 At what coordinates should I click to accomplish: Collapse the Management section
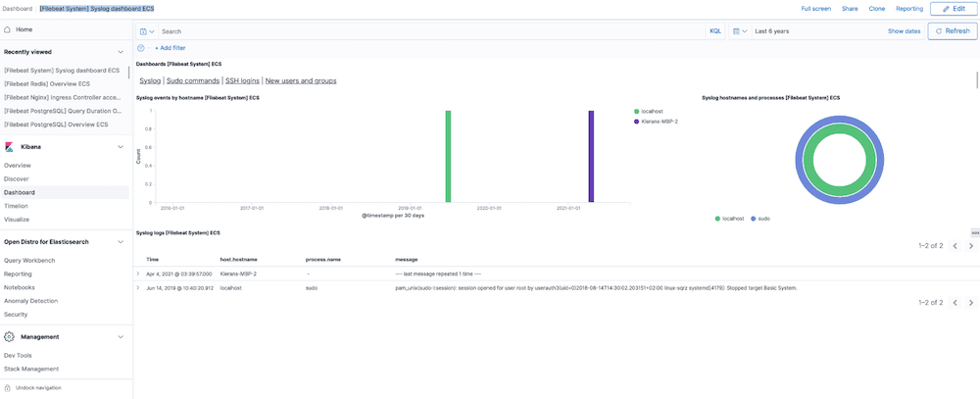121,336
